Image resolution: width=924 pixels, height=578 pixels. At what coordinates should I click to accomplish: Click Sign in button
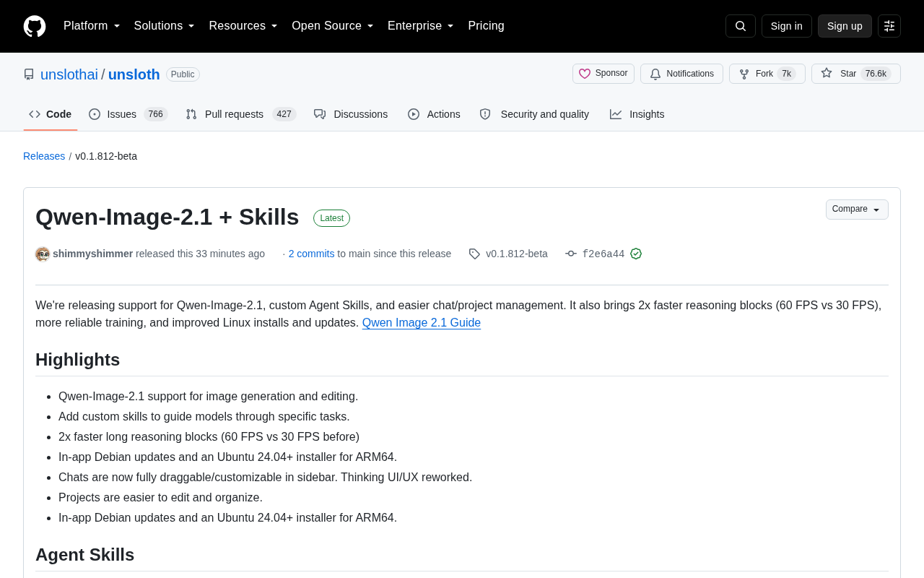(787, 26)
